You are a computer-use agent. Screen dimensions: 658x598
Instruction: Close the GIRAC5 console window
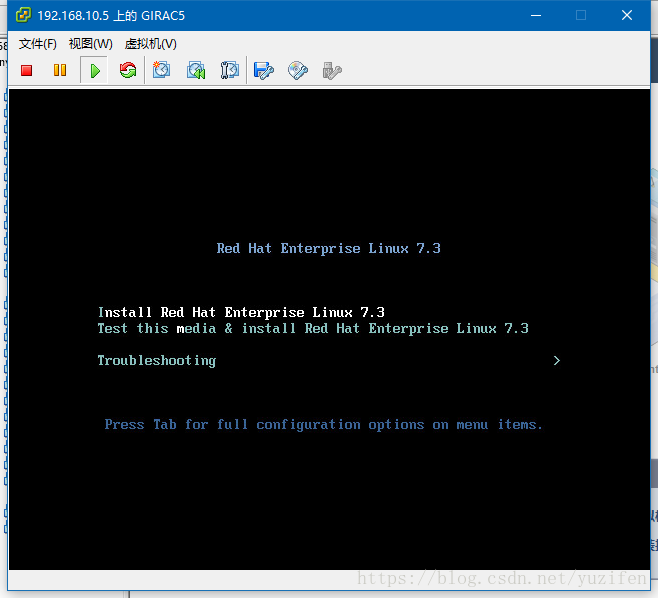[x=627, y=16]
